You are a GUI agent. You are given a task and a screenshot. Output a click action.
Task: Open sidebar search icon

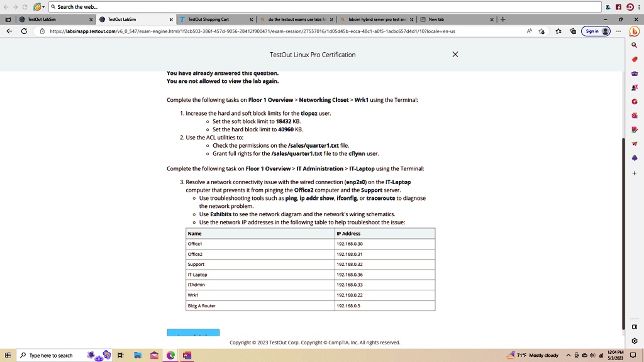[x=635, y=45]
